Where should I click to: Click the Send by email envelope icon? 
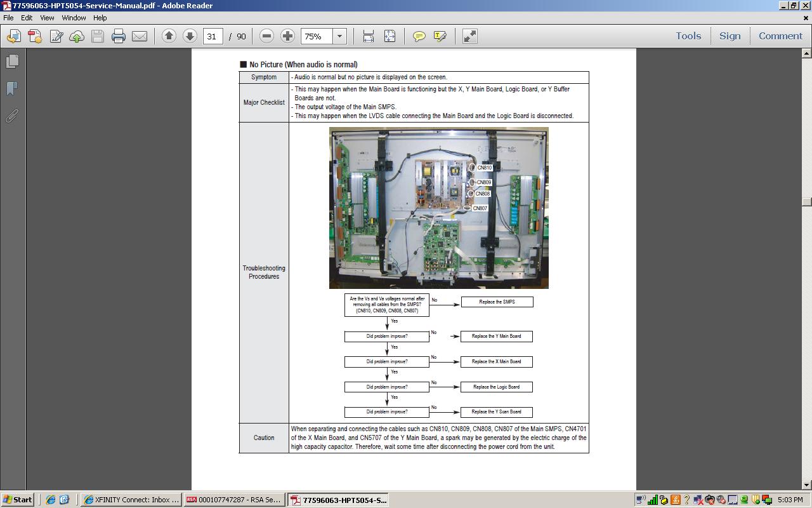coord(140,36)
